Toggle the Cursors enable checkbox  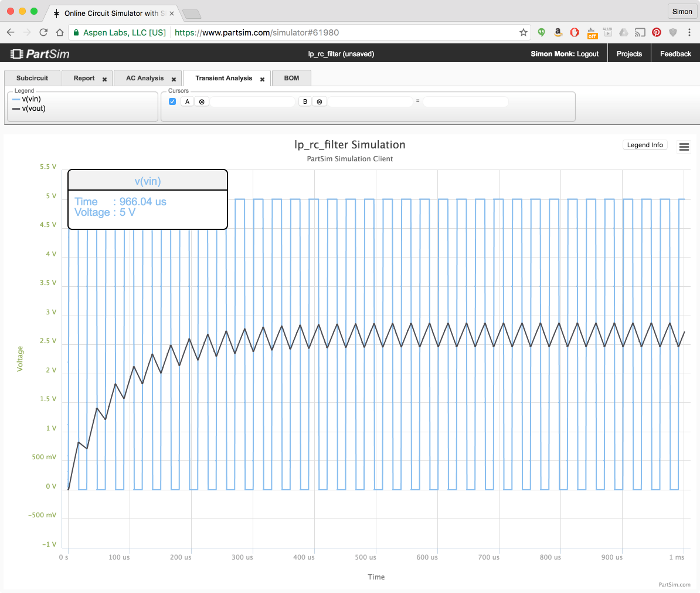pyautogui.click(x=172, y=101)
